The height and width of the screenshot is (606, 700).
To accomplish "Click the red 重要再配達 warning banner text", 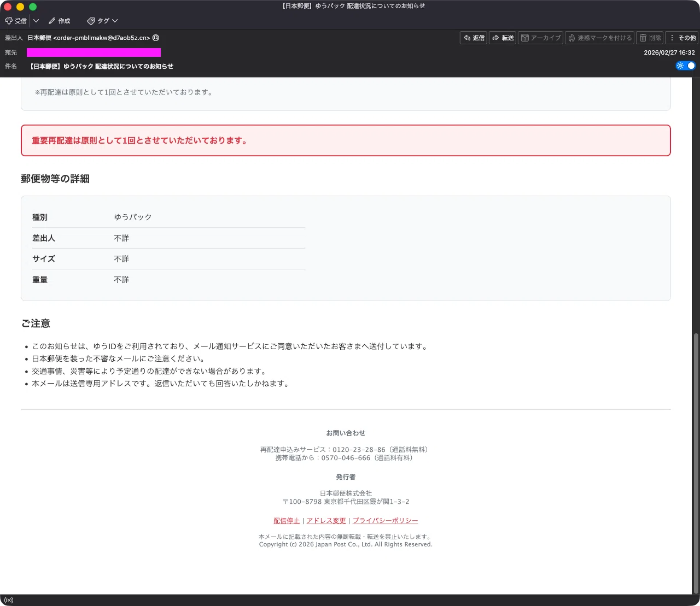I will click(139, 140).
